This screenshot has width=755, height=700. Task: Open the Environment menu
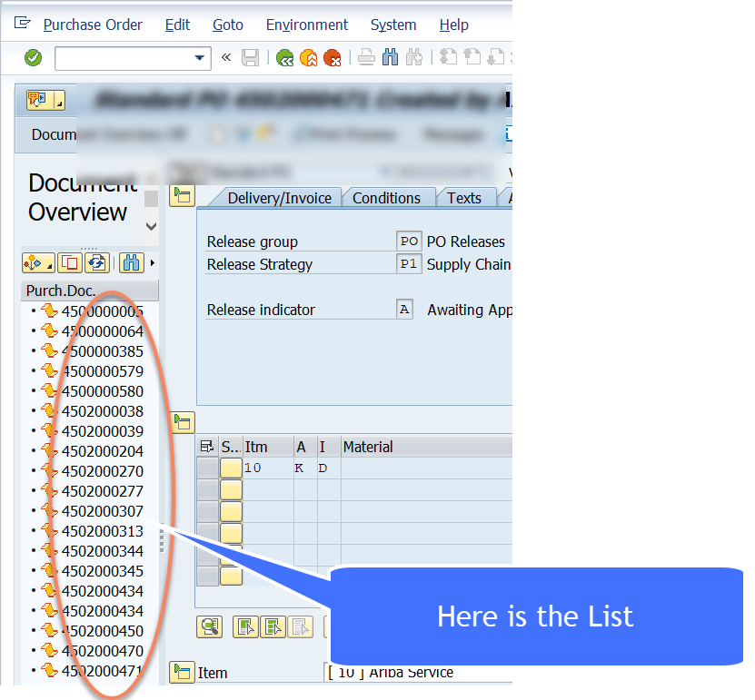point(306,25)
